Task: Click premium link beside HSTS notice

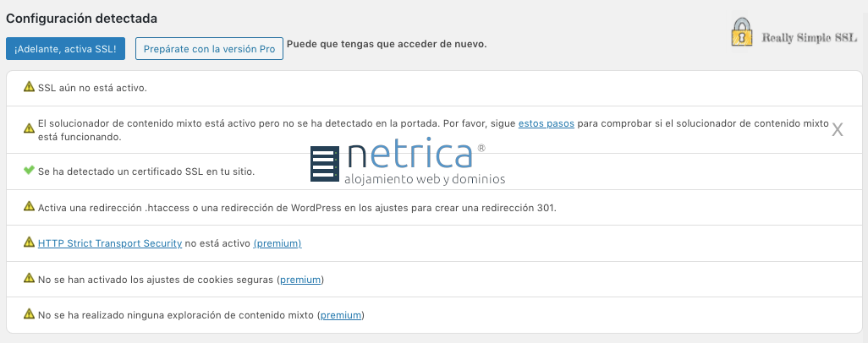Action: [277, 243]
